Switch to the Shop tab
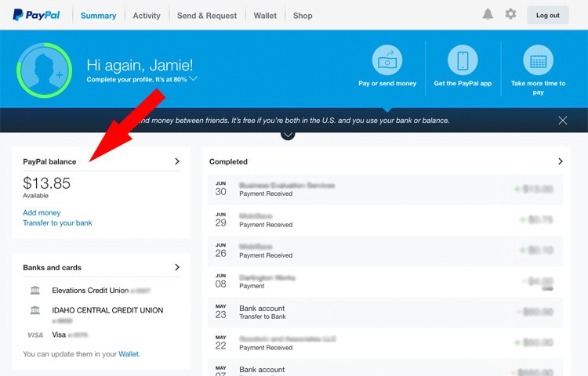Screen dimensions: 588x376 (303, 16)
